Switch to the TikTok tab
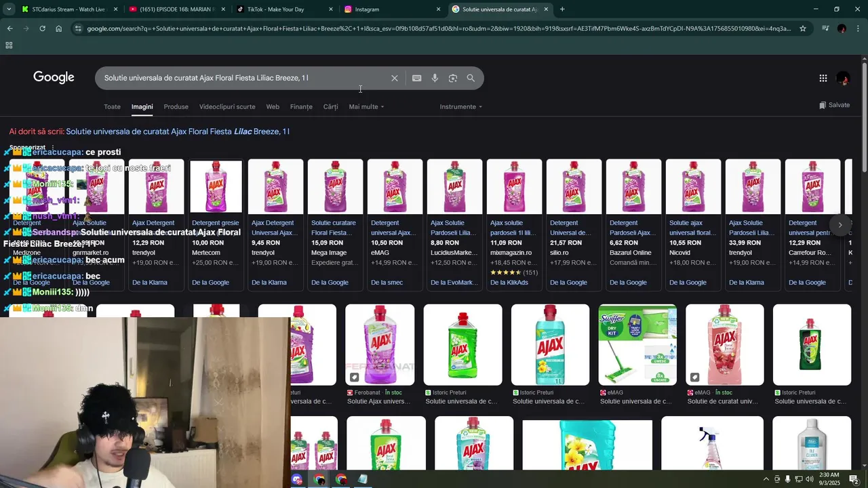The image size is (868, 488). (285, 9)
